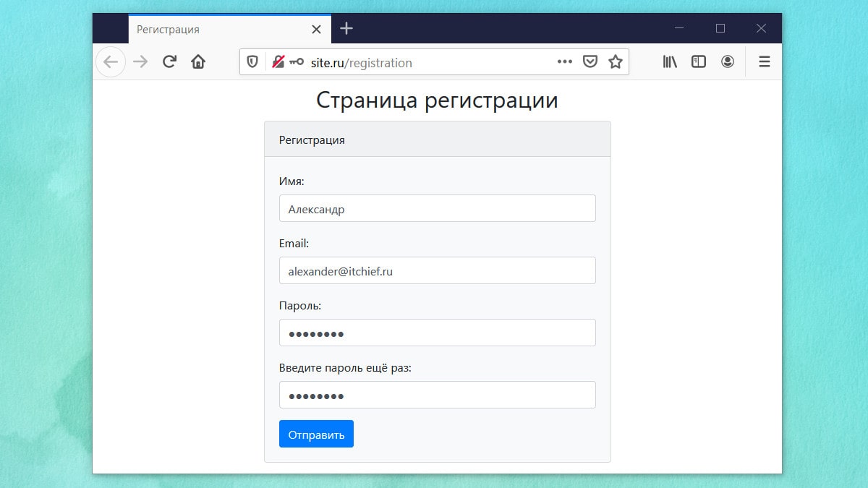Click the site.ru/registration address bar
The width and height of the screenshot is (868, 488).
(x=434, y=62)
